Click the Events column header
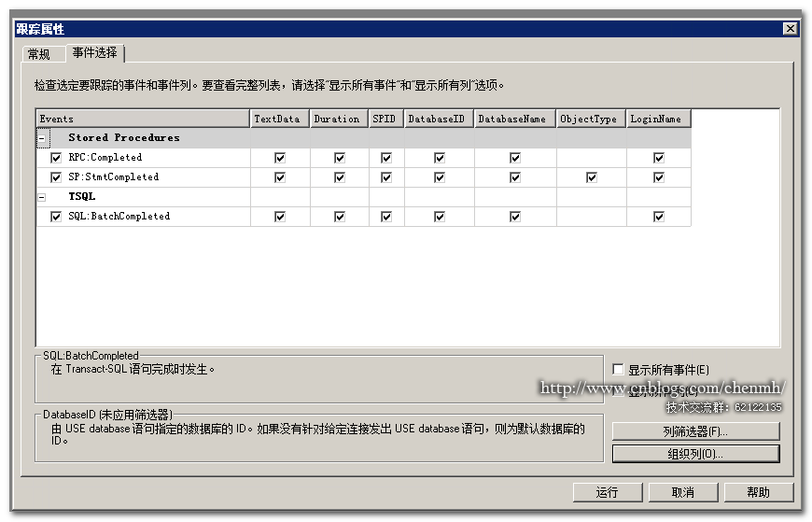812x522 pixels. point(143,119)
